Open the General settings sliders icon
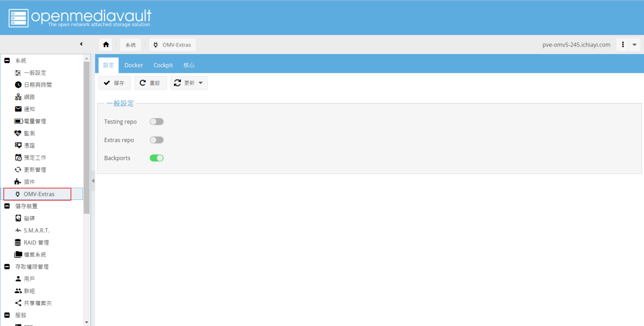Image resolution: width=644 pixels, height=326 pixels. point(18,73)
